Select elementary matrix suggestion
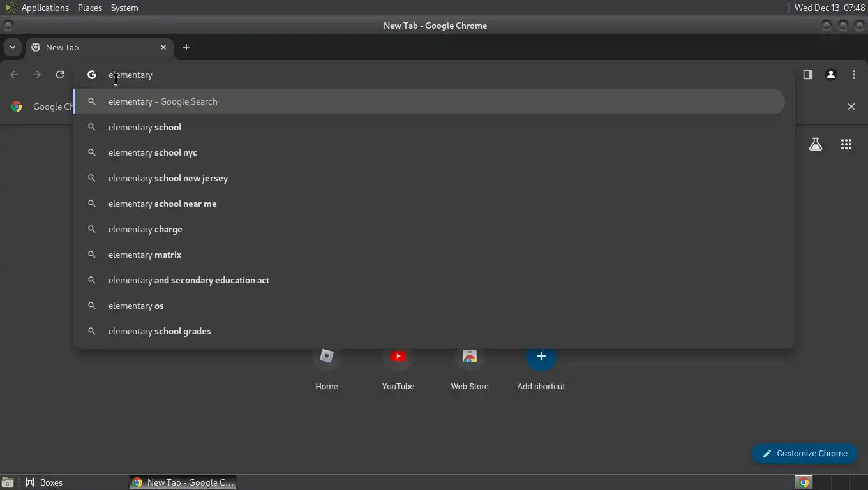The width and height of the screenshot is (868, 490). coord(429,255)
